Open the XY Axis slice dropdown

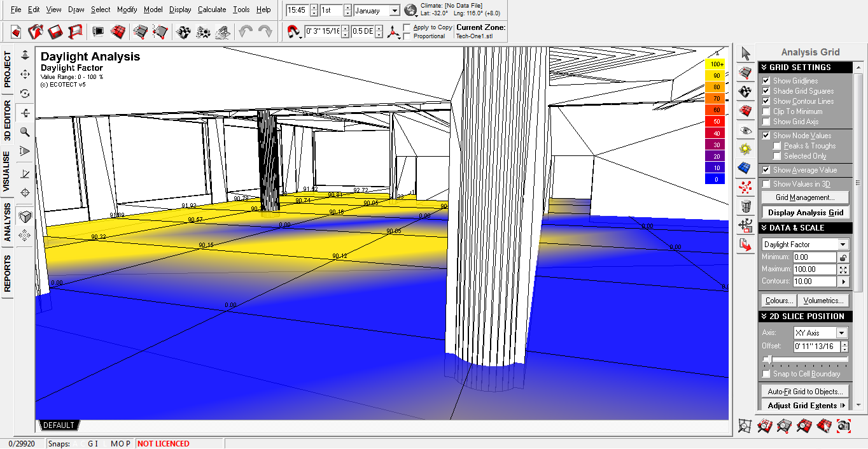point(841,333)
